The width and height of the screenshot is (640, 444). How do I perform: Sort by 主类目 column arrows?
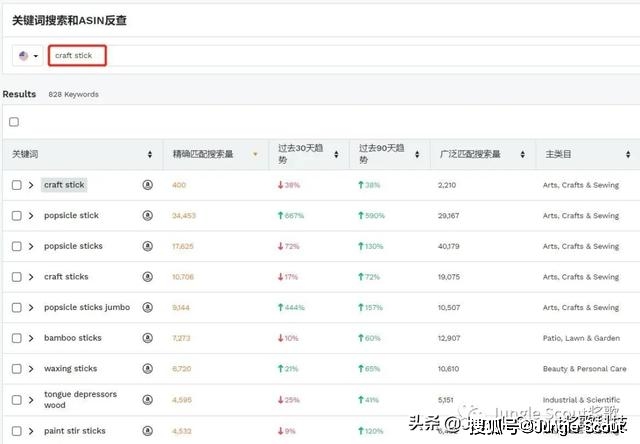(x=628, y=154)
